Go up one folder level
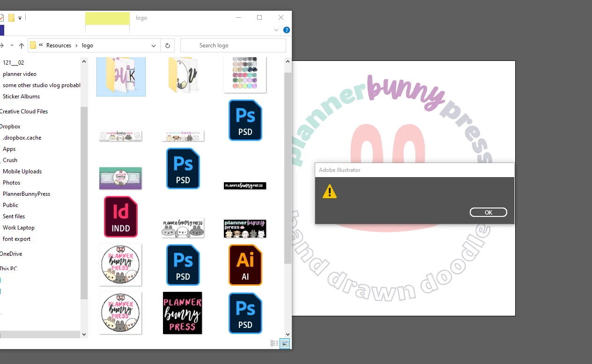The width and height of the screenshot is (592, 364). coord(22,45)
